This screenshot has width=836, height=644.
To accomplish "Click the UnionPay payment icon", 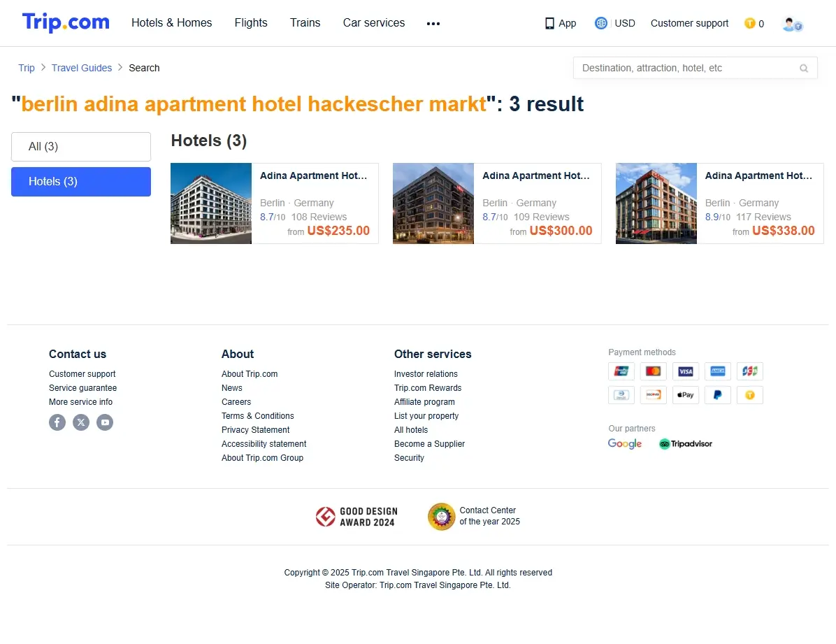I will coord(621,371).
